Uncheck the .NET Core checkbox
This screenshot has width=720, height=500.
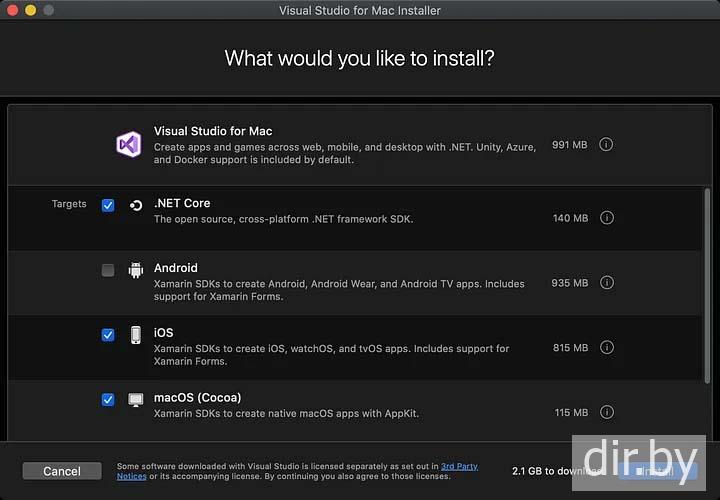108,205
